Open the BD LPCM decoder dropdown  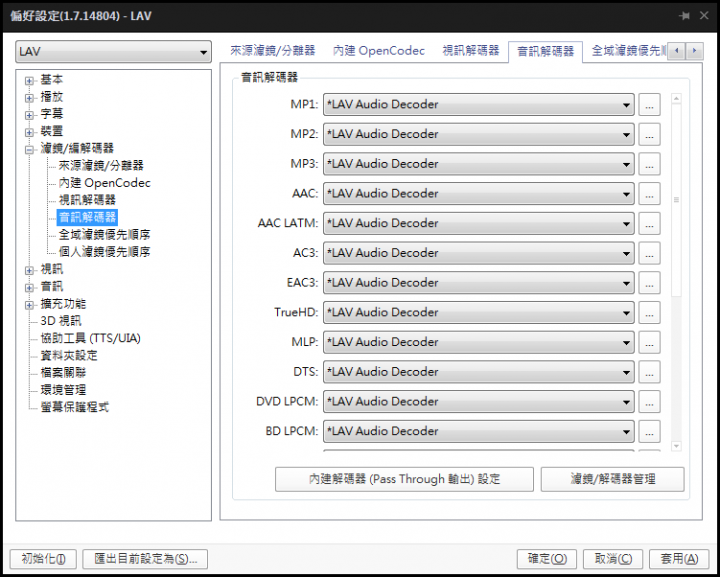tap(478, 431)
